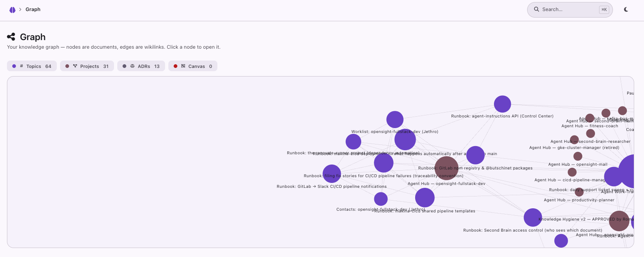
Task: Open the makina-cicd deployment runbook node
Action: click(405, 139)
